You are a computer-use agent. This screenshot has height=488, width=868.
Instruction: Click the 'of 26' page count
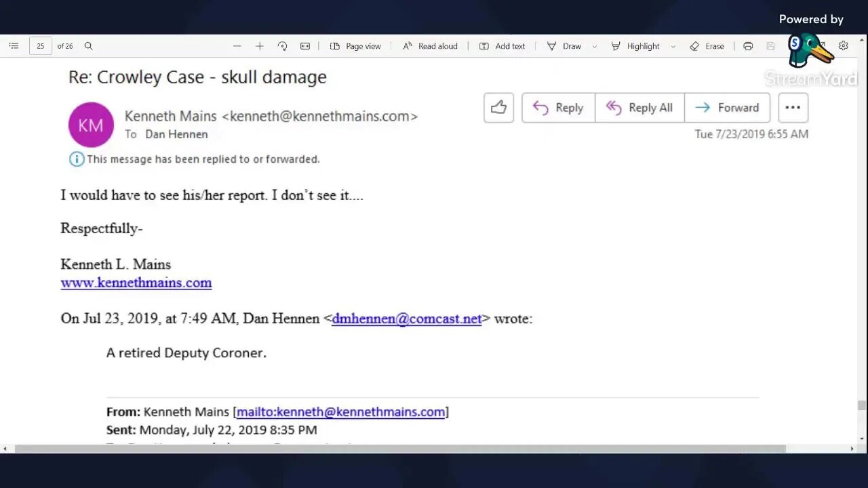tap(65, 46)
